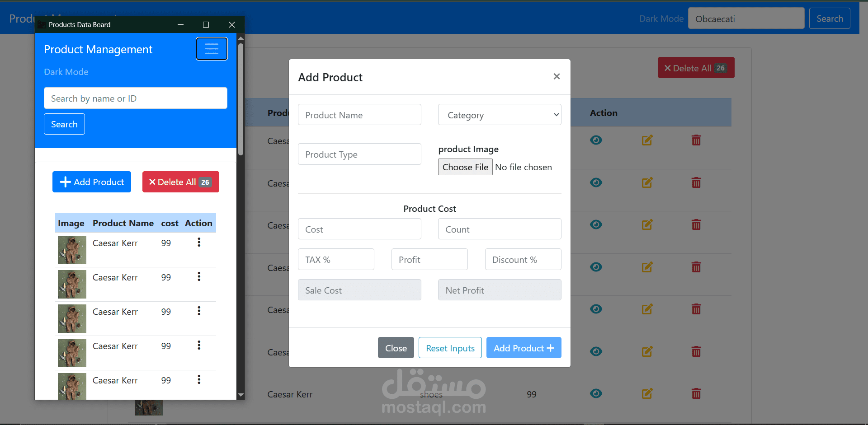Click the Close button in the dialog
The width and height of the screenshot is (868, 425).
pos(396,348)
